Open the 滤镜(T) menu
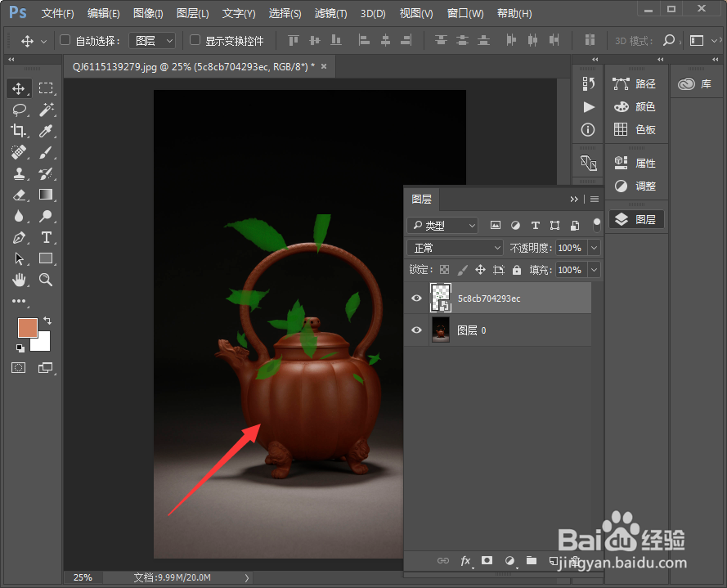727x588 pixels. point(330,13)
